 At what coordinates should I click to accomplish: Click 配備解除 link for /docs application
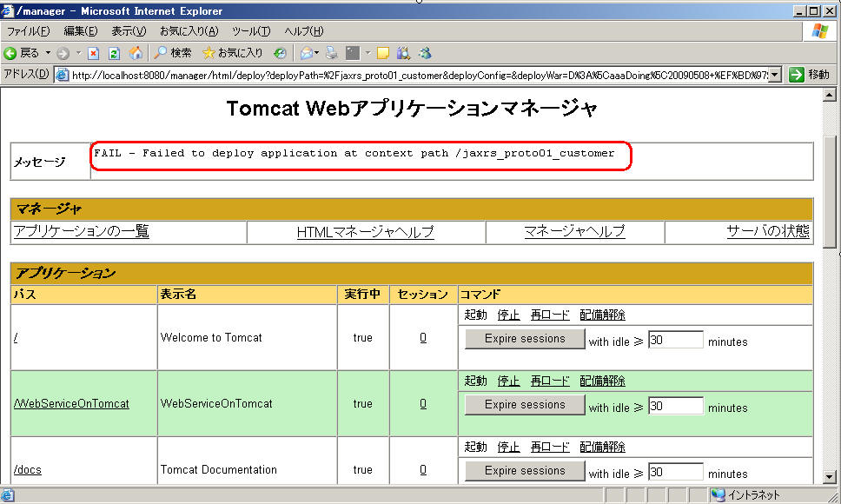tap(602, 447)
